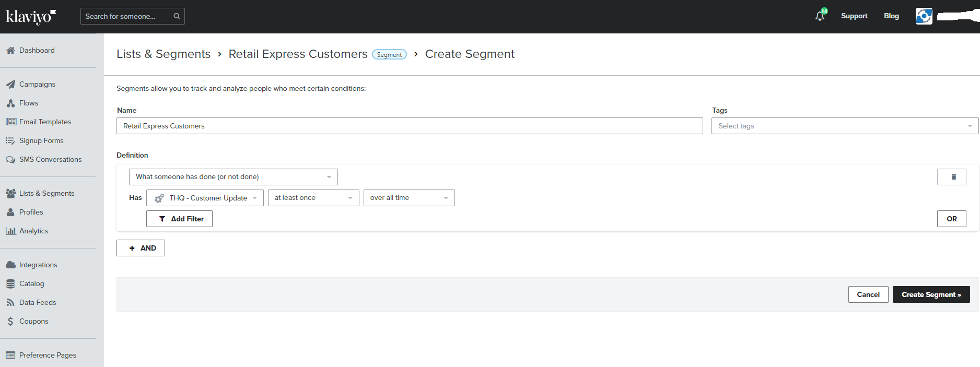Open Integrations page
980x367 pixels.
pyautogui.click(x=38, y=265)
